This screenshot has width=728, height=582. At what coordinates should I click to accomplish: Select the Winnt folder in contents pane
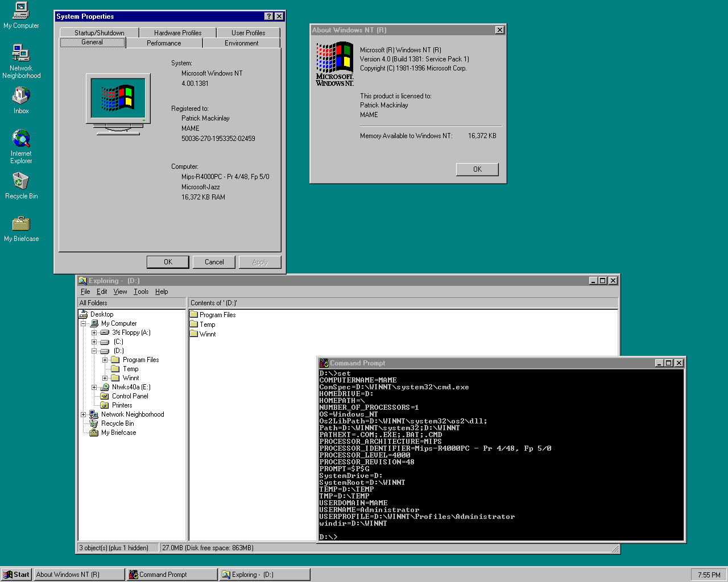pos(207,334)
